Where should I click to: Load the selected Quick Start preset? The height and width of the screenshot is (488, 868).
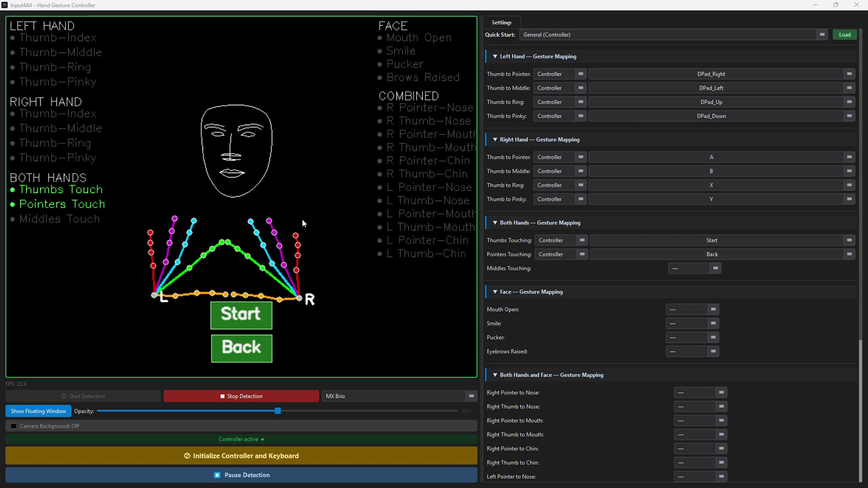click(x=844, y=35)
